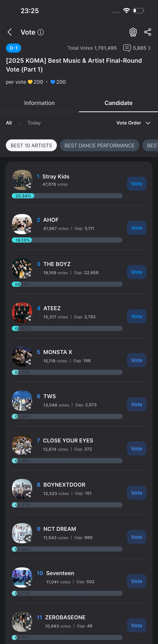The image size is (158, 644).
Task: Expand the 5,885 comments chevron
Action: coord(149,48)
